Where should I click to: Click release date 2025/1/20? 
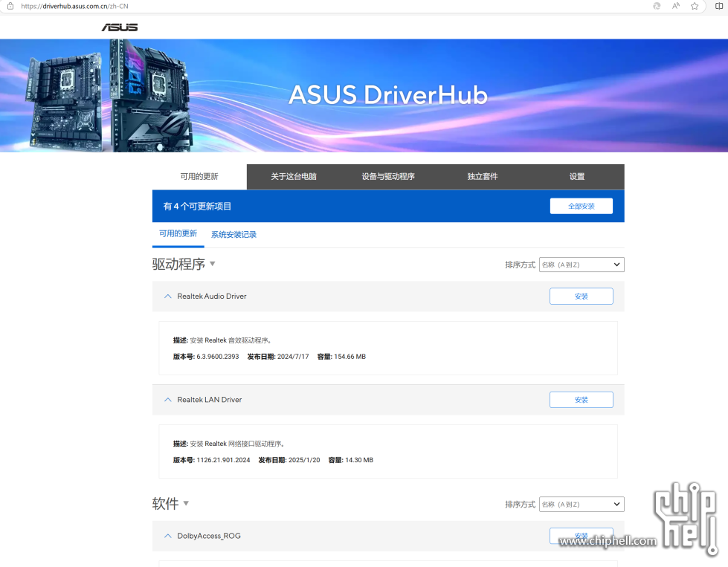[304, 460]
